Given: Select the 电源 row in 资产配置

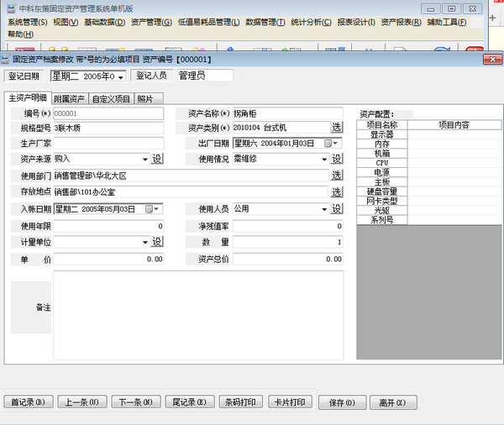Looking at the screenshot, I should coord(428,172).
